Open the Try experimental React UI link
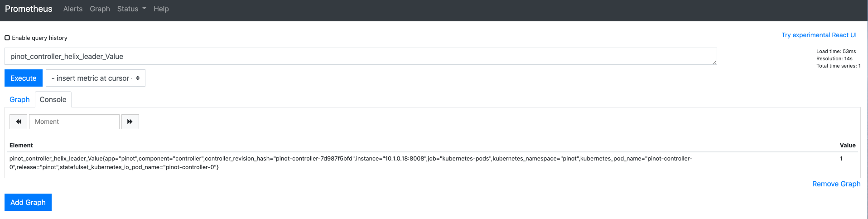The height and width of the screenshot is (219, 868). point(819,35)
